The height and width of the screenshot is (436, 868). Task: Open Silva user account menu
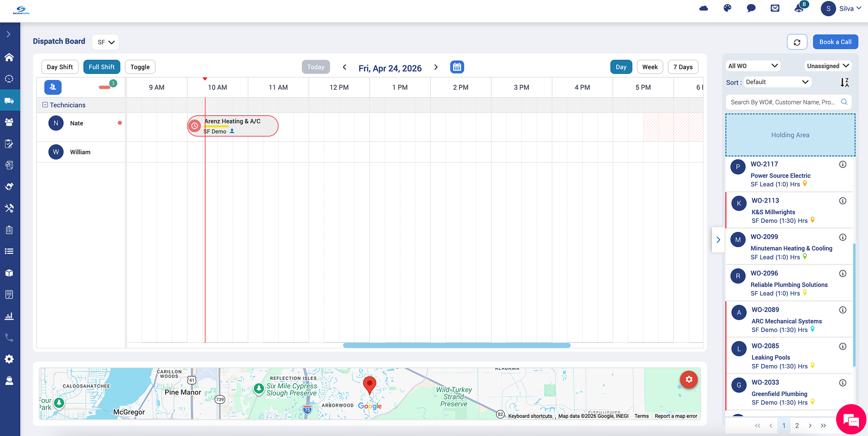click(x=841, y=9)
